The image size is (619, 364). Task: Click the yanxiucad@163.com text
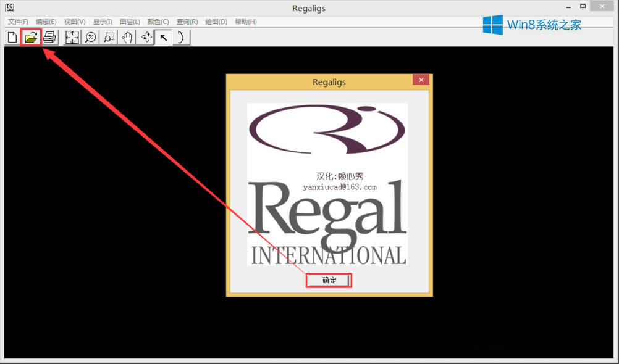(x=340, y=187)
